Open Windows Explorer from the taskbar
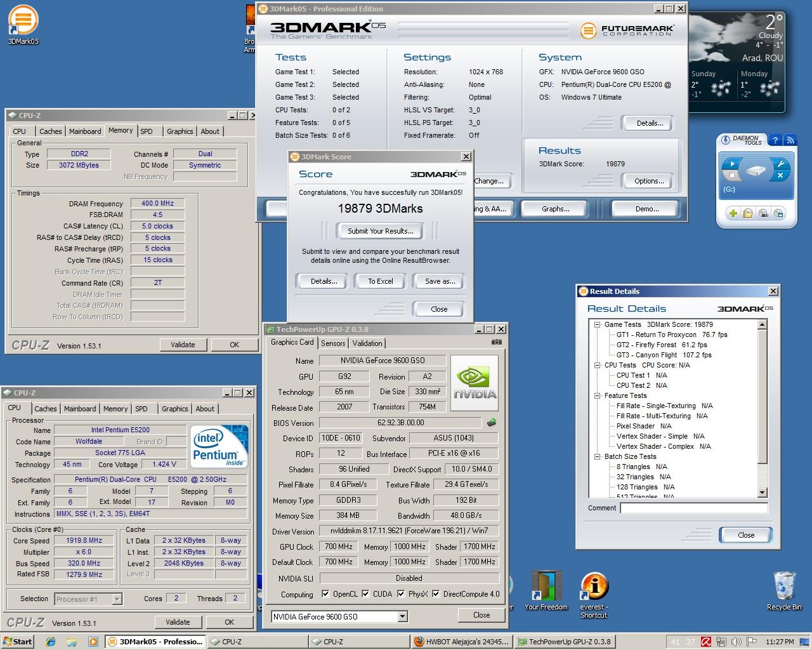 [72, 641]
